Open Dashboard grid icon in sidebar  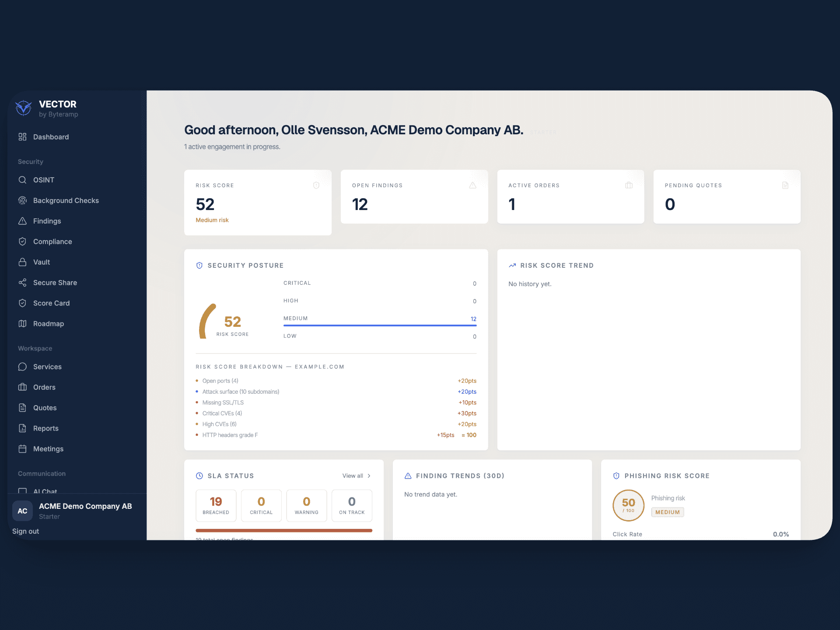(22, 137)
